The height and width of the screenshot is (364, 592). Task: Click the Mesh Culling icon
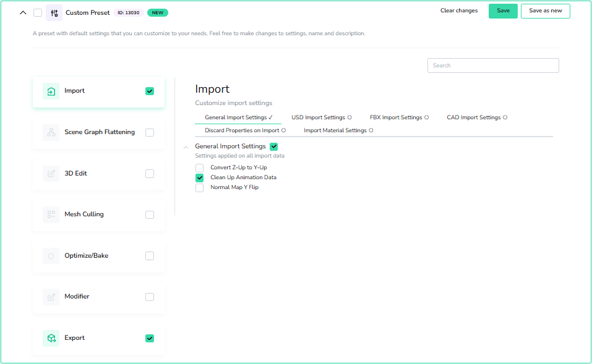pyautogui.click(x=51, y=214)
